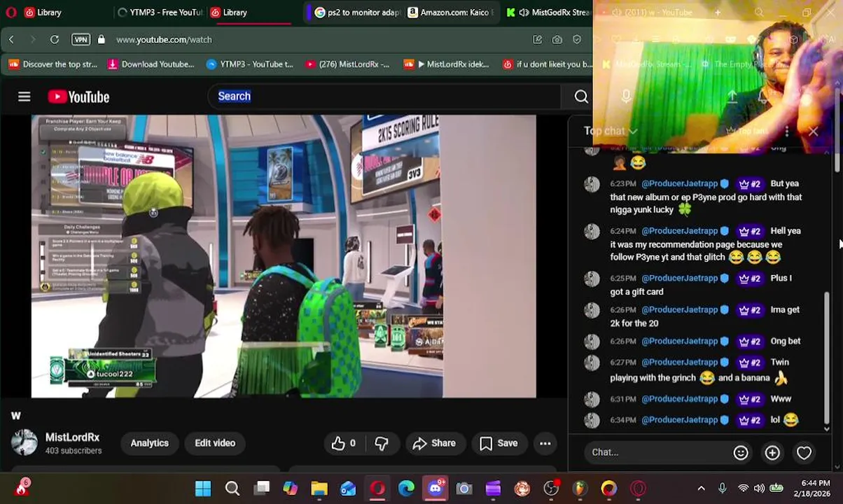The height and width of the screenshot is (504, 843).
Task: Open the YouTube hamburger guide menu
Action: 25,97
